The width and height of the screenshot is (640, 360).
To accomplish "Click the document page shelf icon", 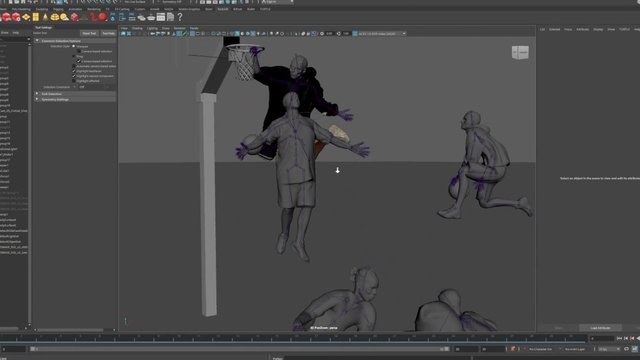I will pos(170,17).
